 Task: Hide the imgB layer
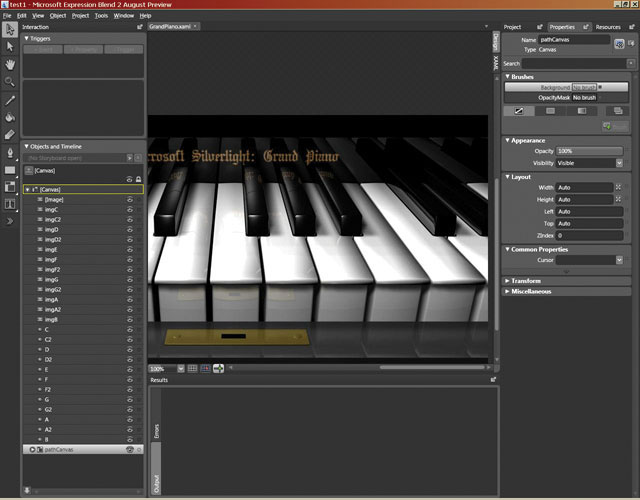(x=130, y=320)
